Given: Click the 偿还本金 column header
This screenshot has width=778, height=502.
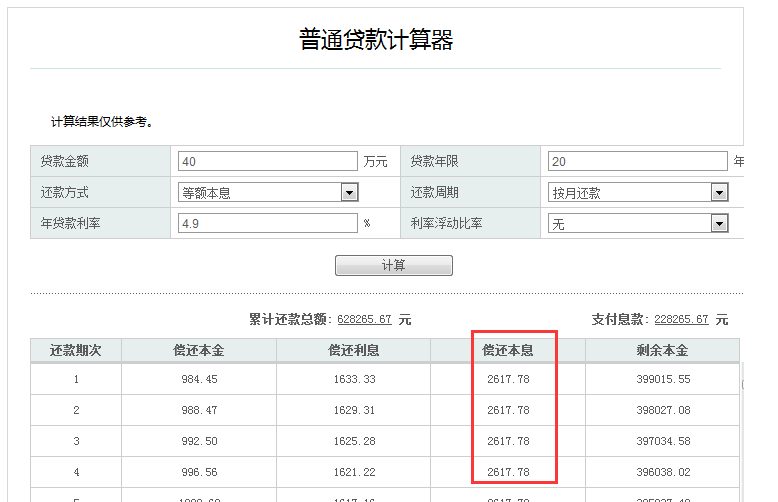Looking at the screenshot, I should 199,351.
